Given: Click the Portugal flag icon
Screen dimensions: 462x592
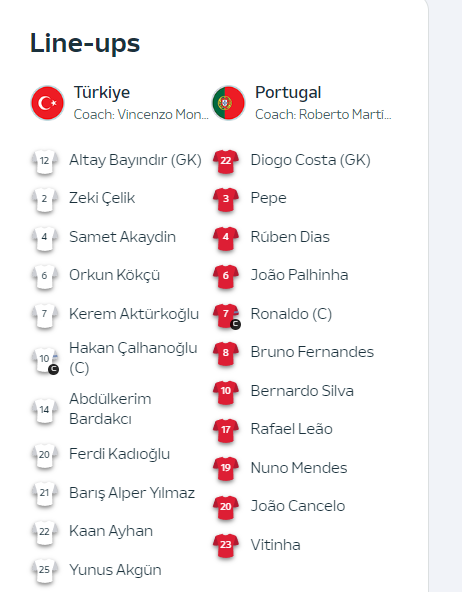Looking at the screenshot, I should (x=228, y=103).
